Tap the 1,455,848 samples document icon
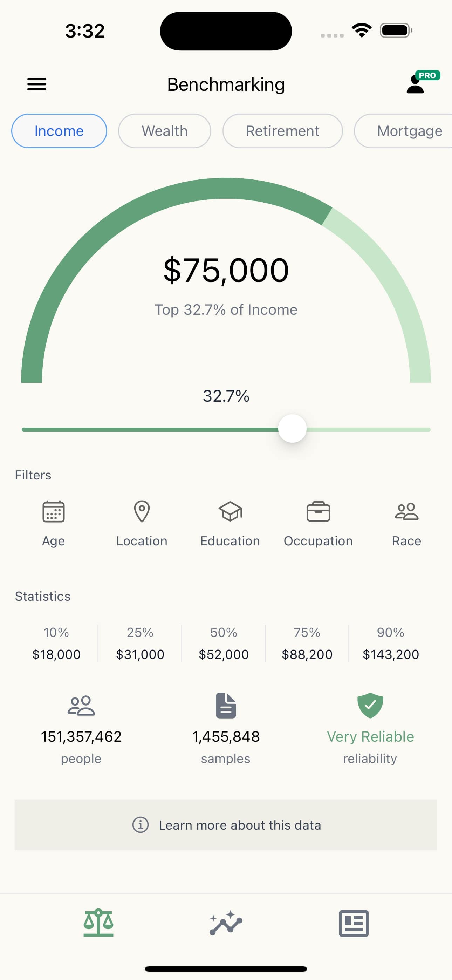 [x=226, y=705]
